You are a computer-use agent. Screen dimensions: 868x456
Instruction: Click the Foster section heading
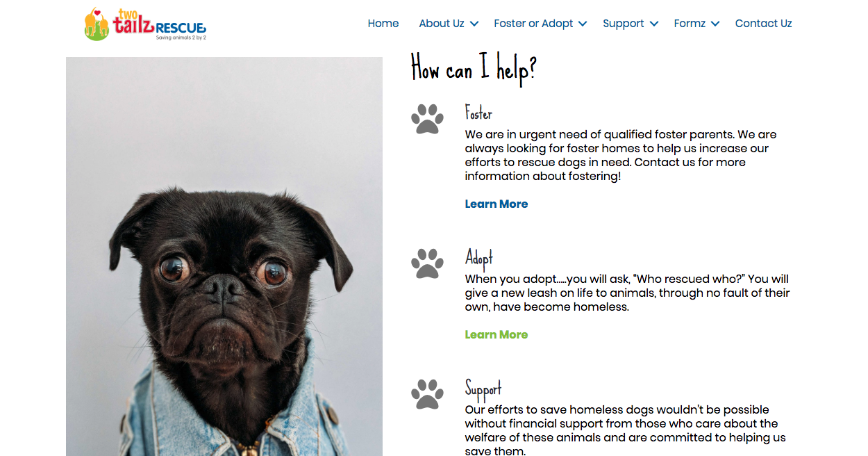478,113
